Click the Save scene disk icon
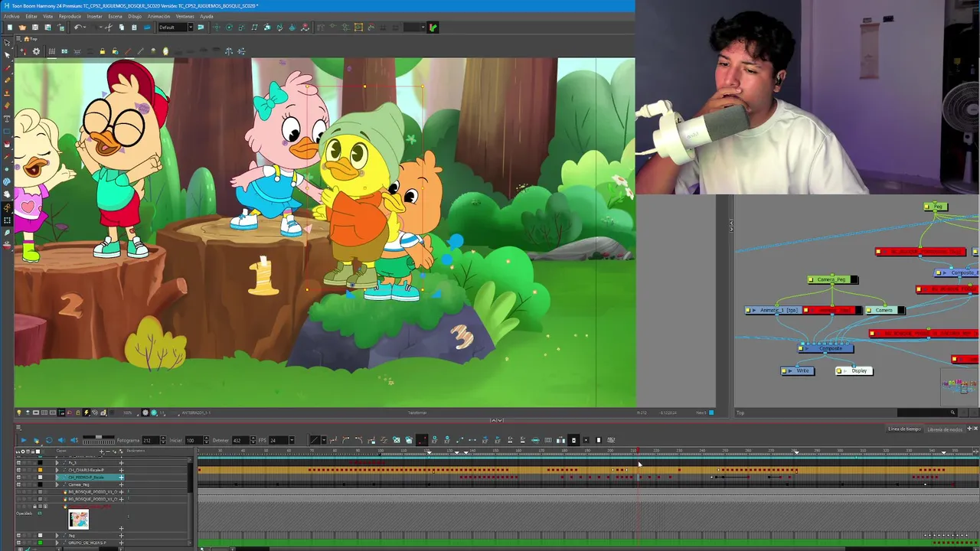This screenshot has width=980, height=551. (34, 28)
